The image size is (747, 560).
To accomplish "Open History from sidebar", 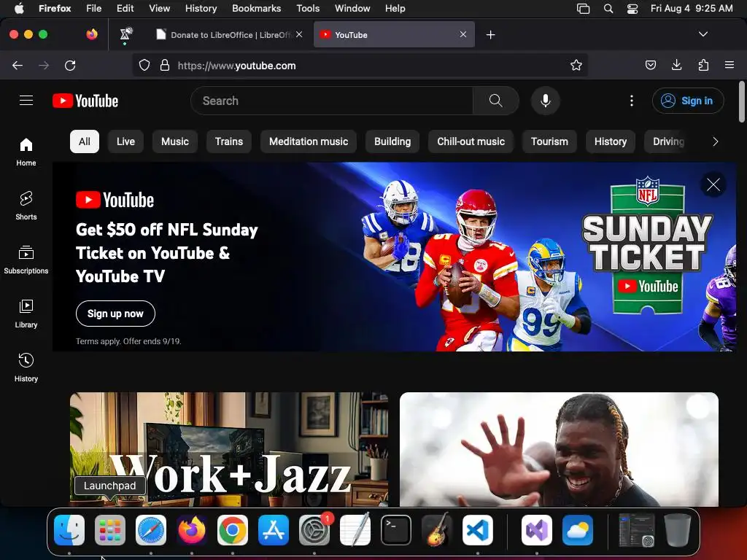I will click(26, 367).
